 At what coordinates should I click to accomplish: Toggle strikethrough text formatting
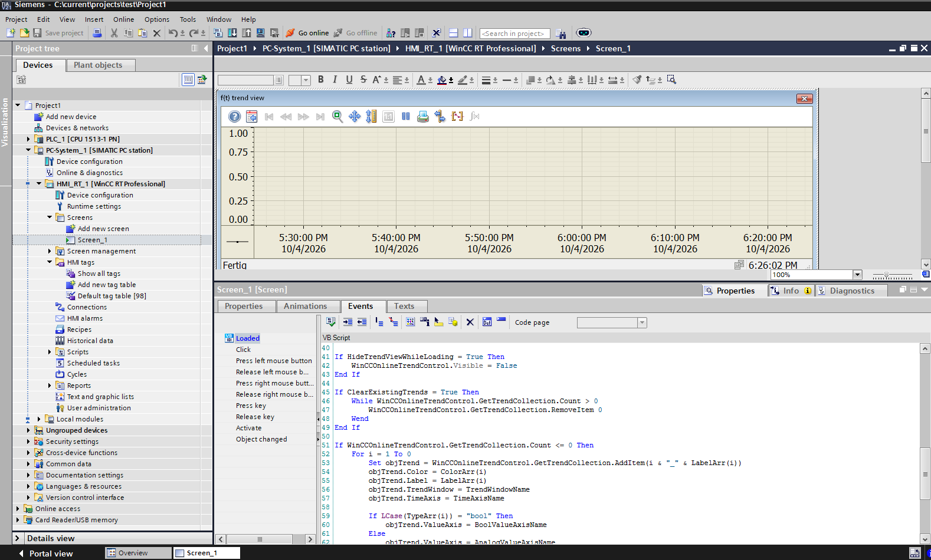pyautogui.click(x=363, y=80)
